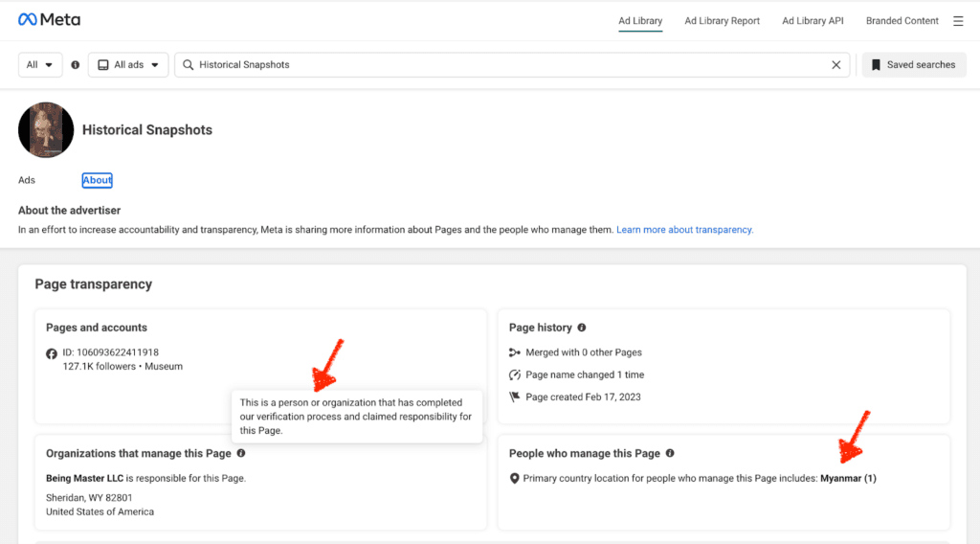Click the Historical Snapshots profile picture
Image resolution: width=980 pixels, height=544 pixels.
tap(46, 130)
